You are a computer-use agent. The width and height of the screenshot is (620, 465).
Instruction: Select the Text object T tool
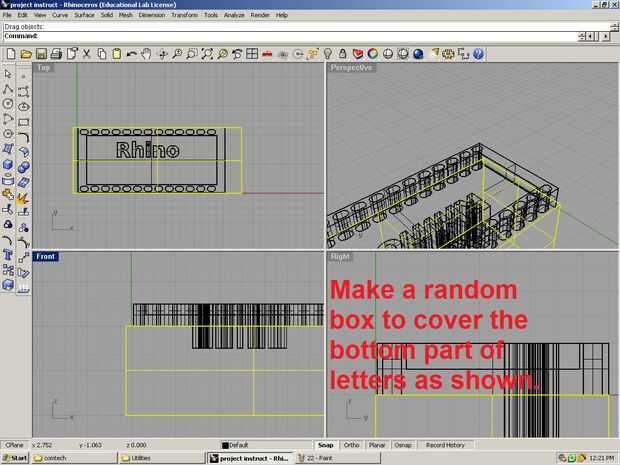click(x=8, y=255)
